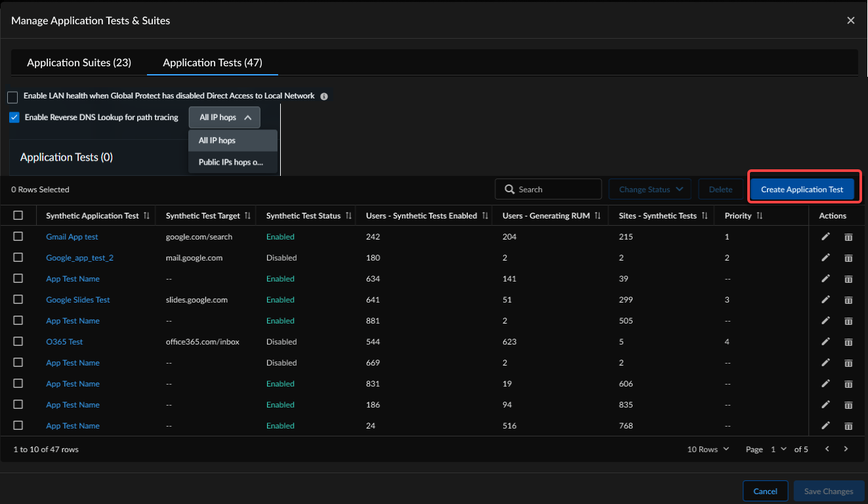Open the 10 Rows per page dropdown
The width and height of the screenshot is (868, 504).
708,450
